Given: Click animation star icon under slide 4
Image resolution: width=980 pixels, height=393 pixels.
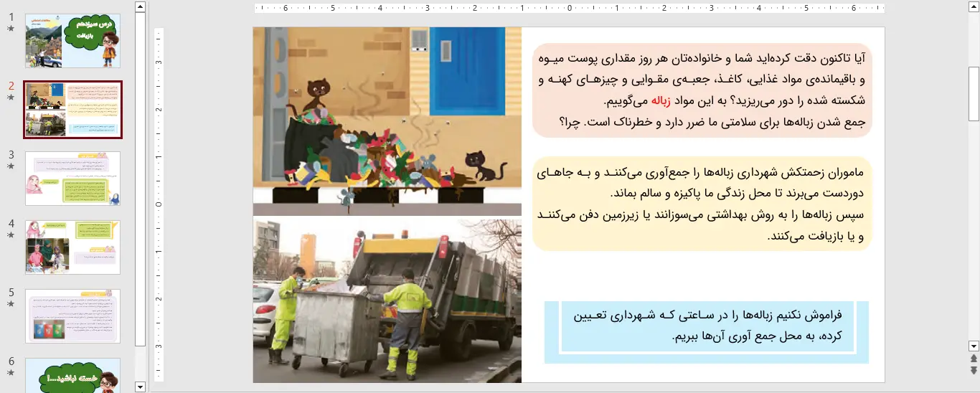Looking at the screenshot, I should click(11, 235).
